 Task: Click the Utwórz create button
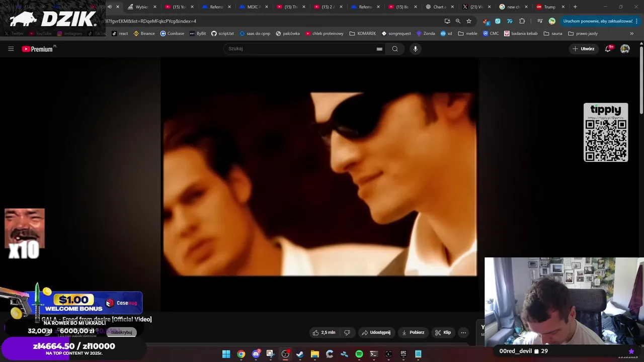click(x=583, y=49)
